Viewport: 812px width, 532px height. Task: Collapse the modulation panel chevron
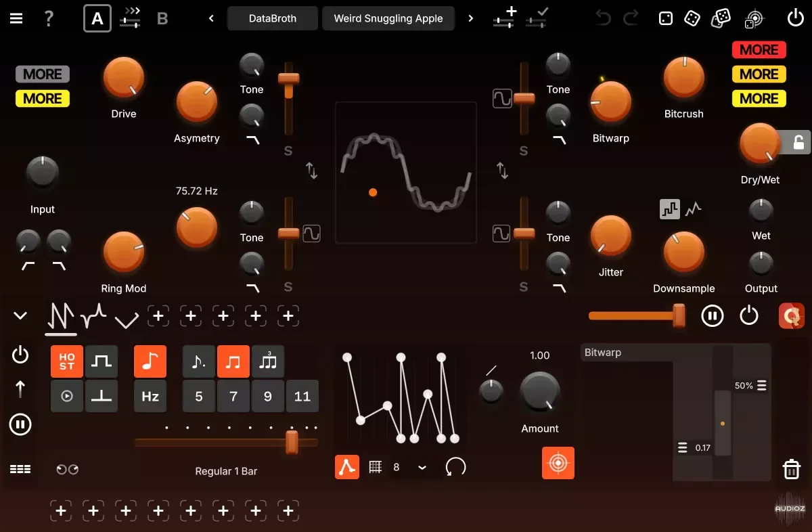point(20,315)
